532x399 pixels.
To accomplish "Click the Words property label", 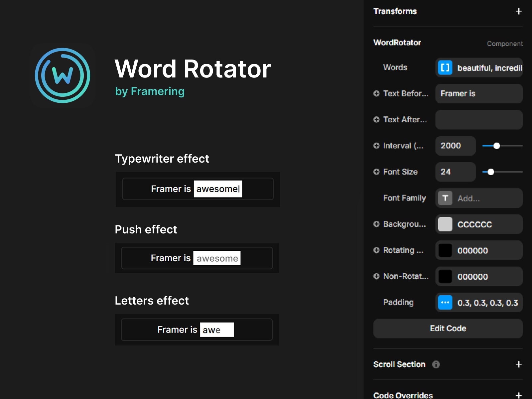I will click(395, 67).
